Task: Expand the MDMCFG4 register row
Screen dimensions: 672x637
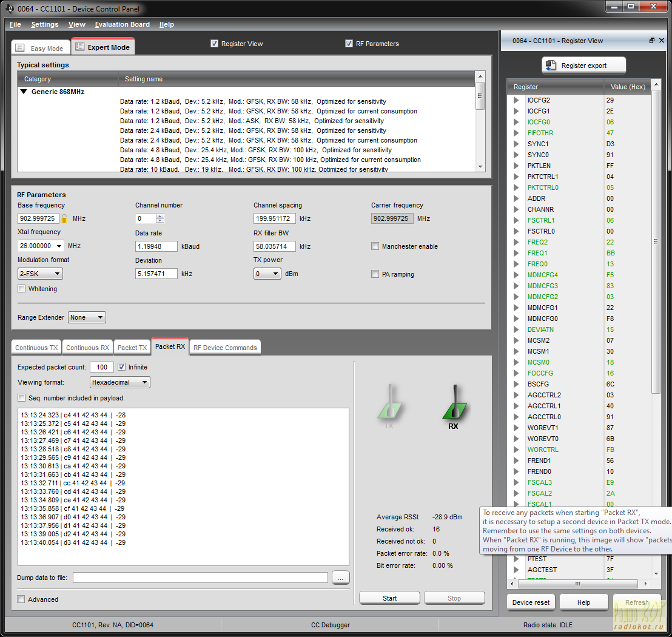Action: (x=516, y=275)
